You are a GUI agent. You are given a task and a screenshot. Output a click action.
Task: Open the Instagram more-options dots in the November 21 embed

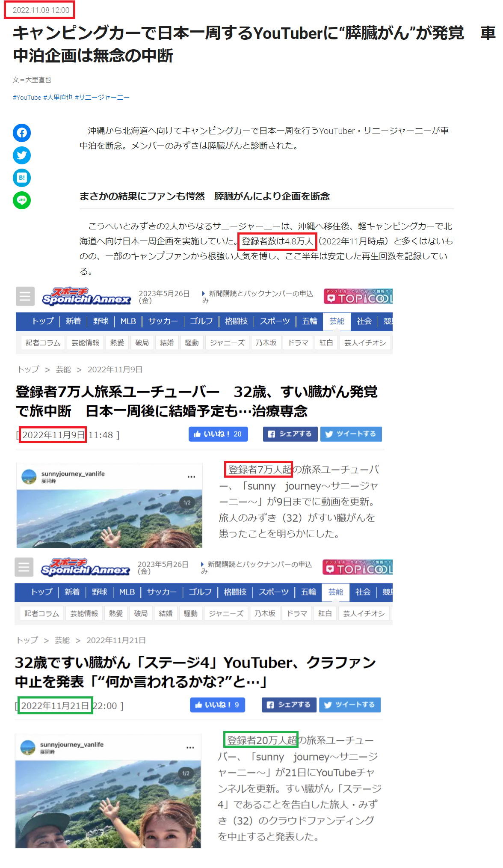(190, 747)
